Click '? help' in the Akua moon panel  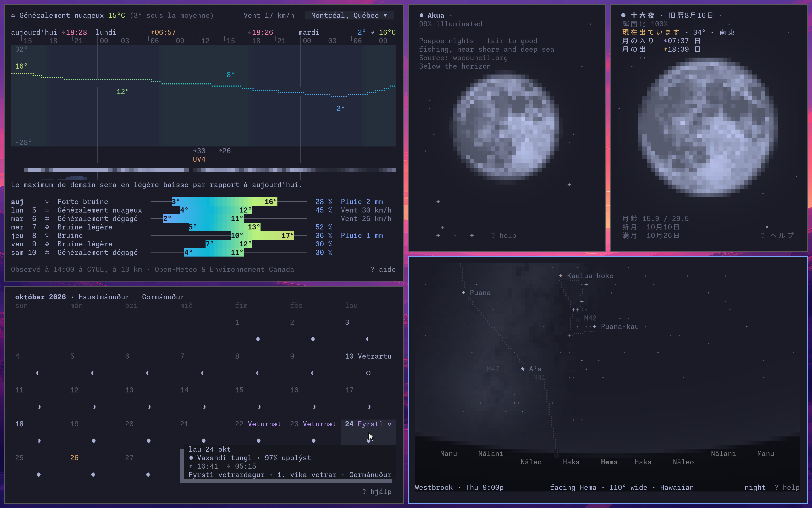[x=503, y=236]
